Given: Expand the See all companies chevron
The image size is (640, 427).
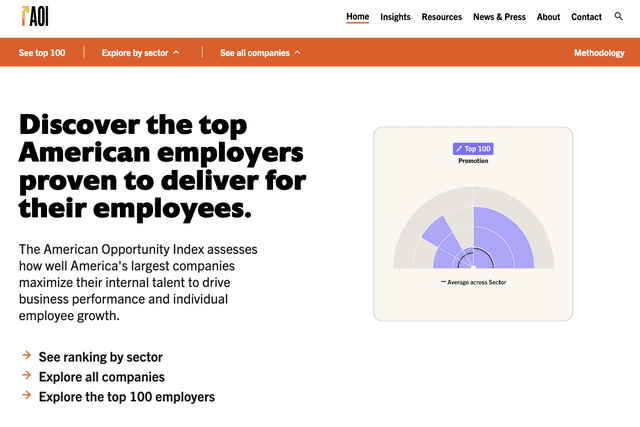Looking at the screenshot, I should click(298, 53).
